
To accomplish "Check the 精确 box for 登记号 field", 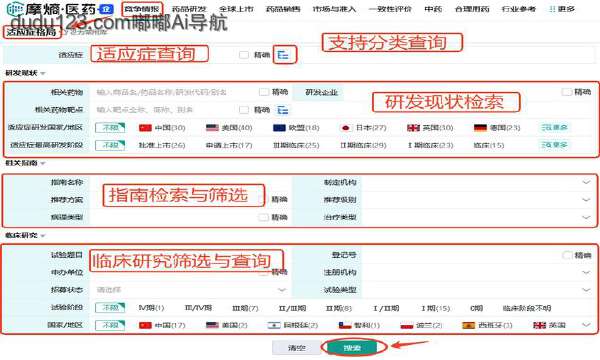I will click(567, 255).
